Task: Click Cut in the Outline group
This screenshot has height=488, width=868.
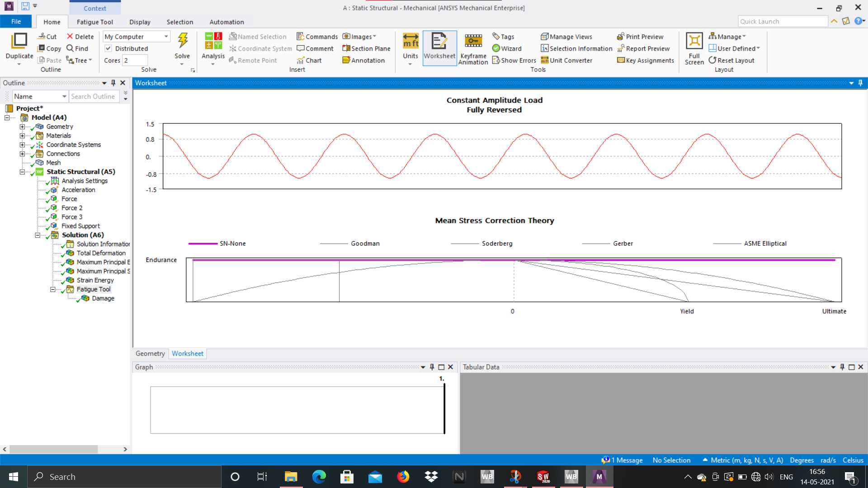Action: [x=47, y=37]
